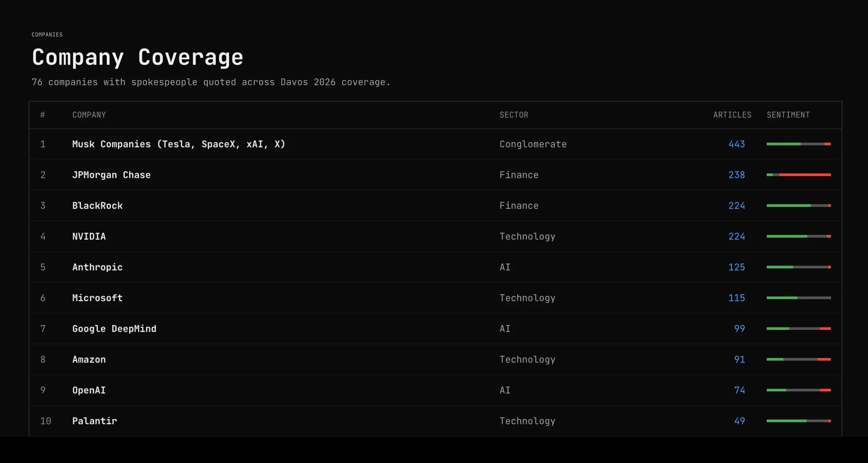Click the SECTOR column header
Viewport: 868px width, 463px height.
(x=514, y=115)
